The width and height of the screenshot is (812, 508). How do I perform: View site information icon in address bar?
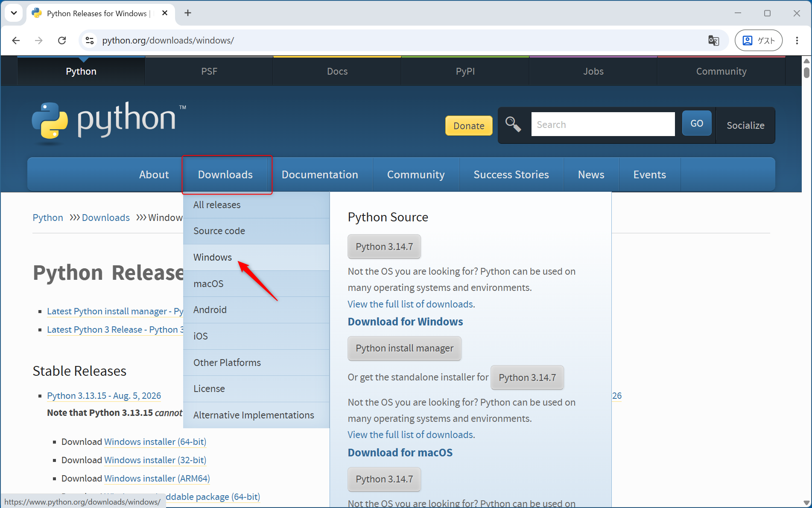[x=90, y=41]
